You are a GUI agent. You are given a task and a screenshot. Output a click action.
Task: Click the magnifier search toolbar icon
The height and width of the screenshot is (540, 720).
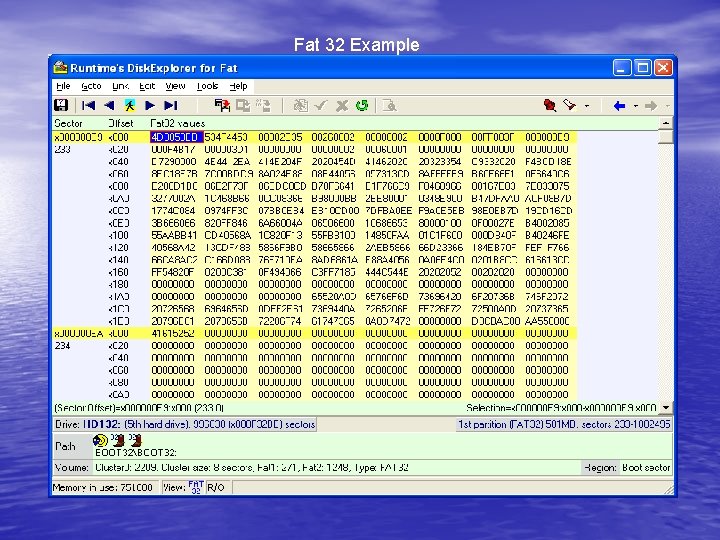coord(389,106)
